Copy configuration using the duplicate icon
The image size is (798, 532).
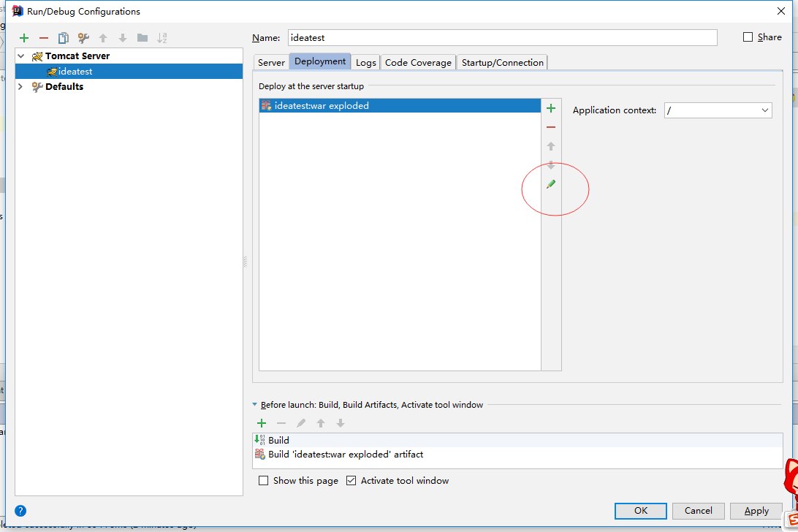(64, 38)
